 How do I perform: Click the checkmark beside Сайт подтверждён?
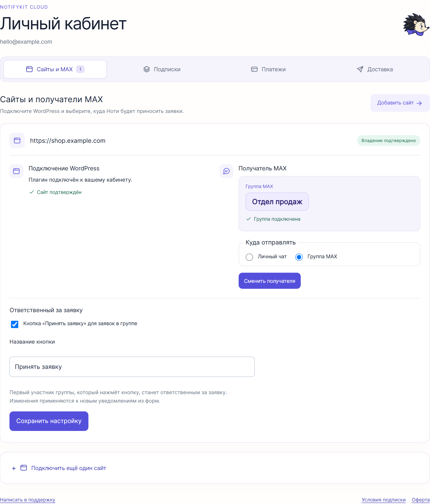[x=31, y=192]
